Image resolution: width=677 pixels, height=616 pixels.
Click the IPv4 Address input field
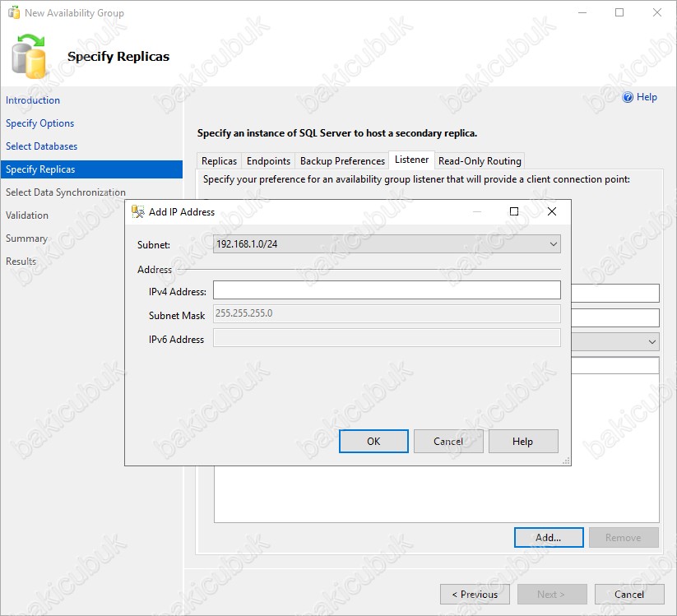click(387, 290)
